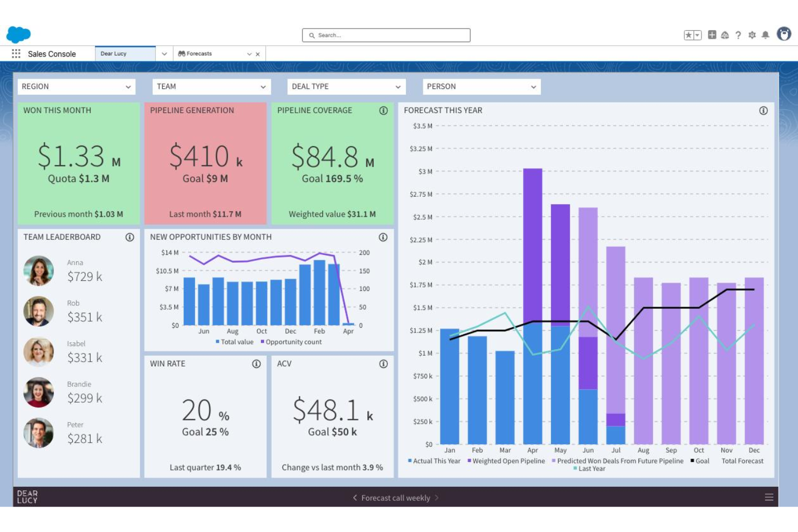Click Anna's $729 k amount
This screenshot has width=798, height=532.
coord(85,277)
